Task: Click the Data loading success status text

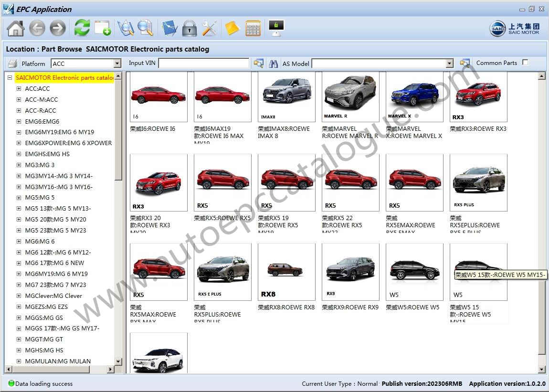Action: pyautogui.click(x=44, y=383)
